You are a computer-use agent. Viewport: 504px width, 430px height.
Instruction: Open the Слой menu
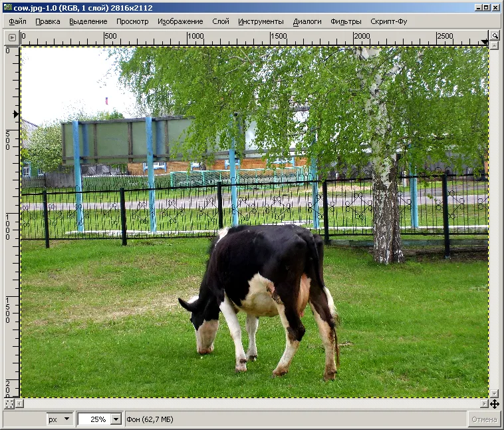click(221, 21)
